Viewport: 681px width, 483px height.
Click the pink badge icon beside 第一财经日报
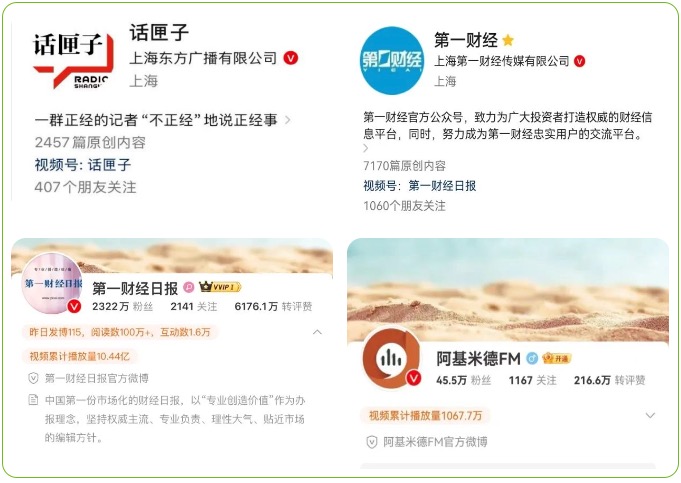[x=189, y=287]
